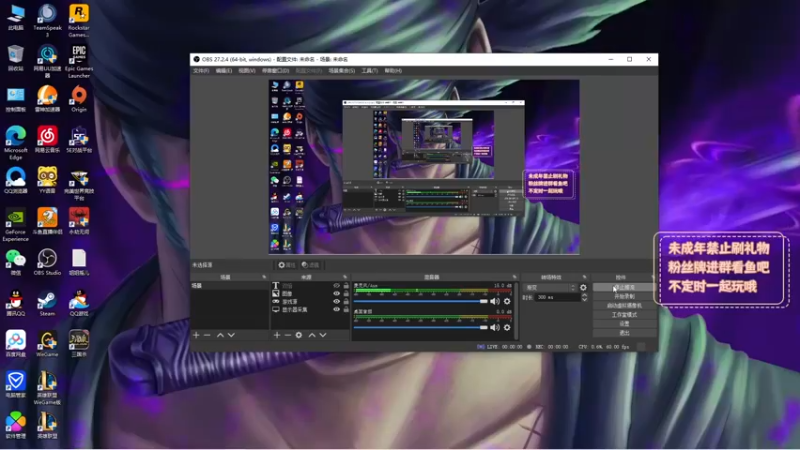Open Microsoft Edge desktop shortcut

click(16, 143)
